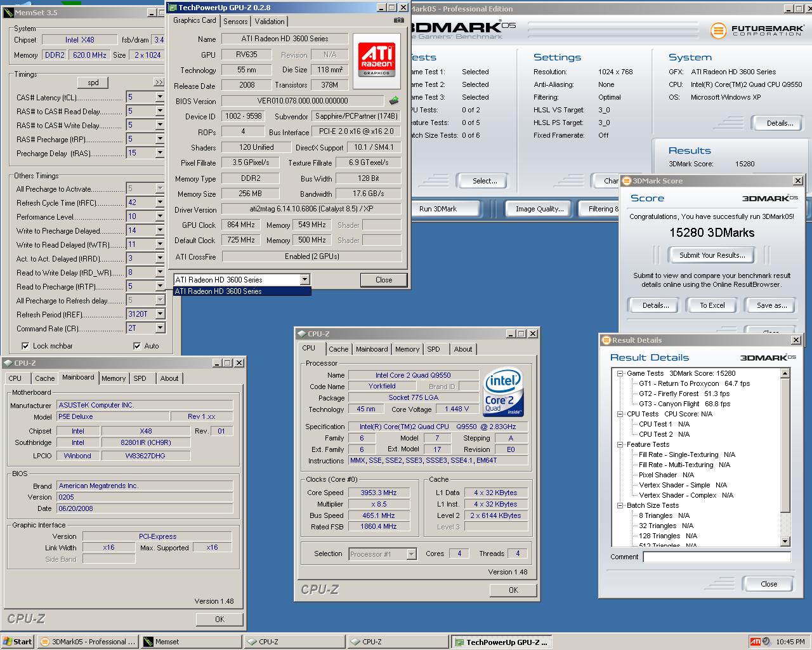The image size is (812, 650).
Task: Open the Processor Selection dropdown in CPU-Z
Action: [411, 554]
